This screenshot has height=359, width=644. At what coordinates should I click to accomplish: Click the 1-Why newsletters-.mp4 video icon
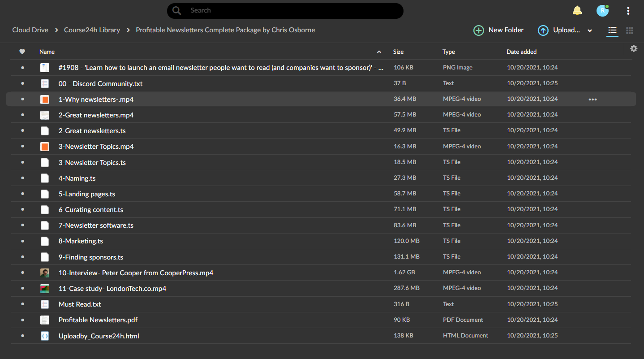[45, 99]
